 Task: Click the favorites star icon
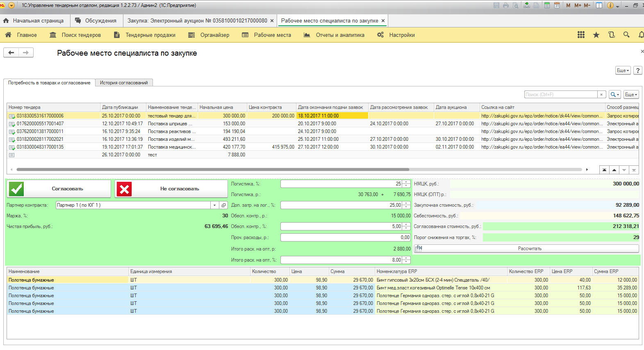click(596, 35)
